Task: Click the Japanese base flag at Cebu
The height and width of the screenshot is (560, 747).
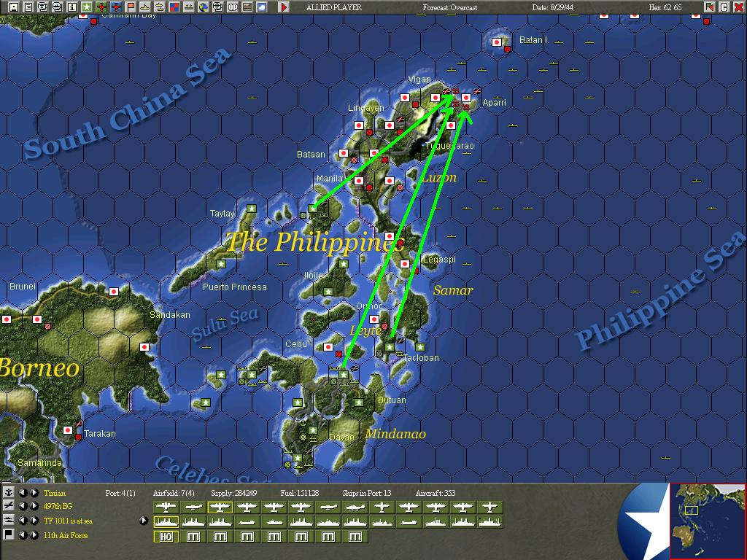Action: coord(328,346)
